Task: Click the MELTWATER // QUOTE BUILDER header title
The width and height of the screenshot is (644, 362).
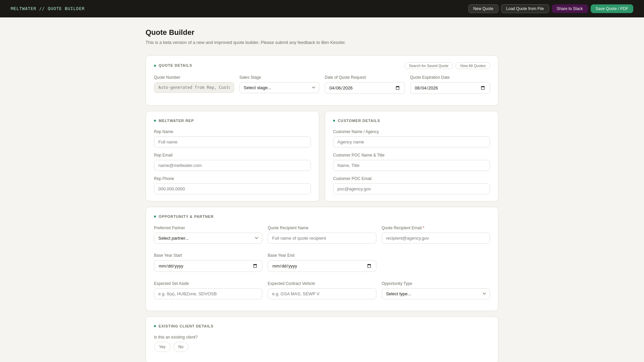Action: (x=48, y=9)
